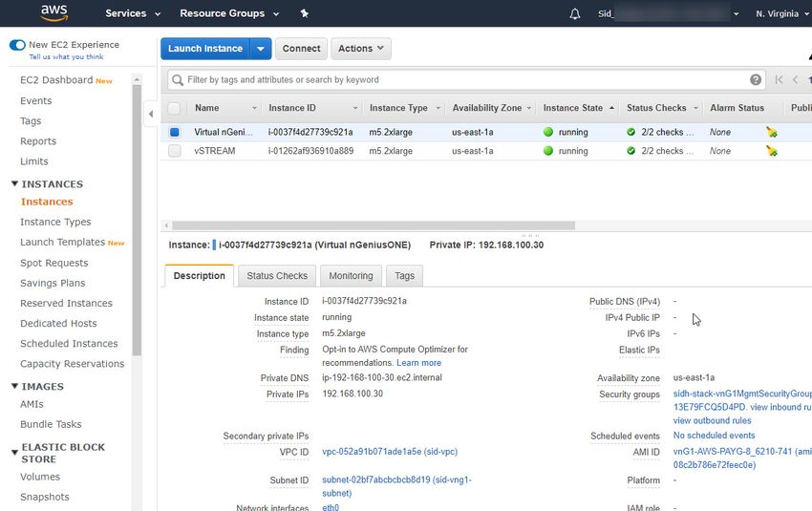812x511 pixels.
Task: Open Dedicated Hosts in sidebar
Action: click(x=58, y=324)
